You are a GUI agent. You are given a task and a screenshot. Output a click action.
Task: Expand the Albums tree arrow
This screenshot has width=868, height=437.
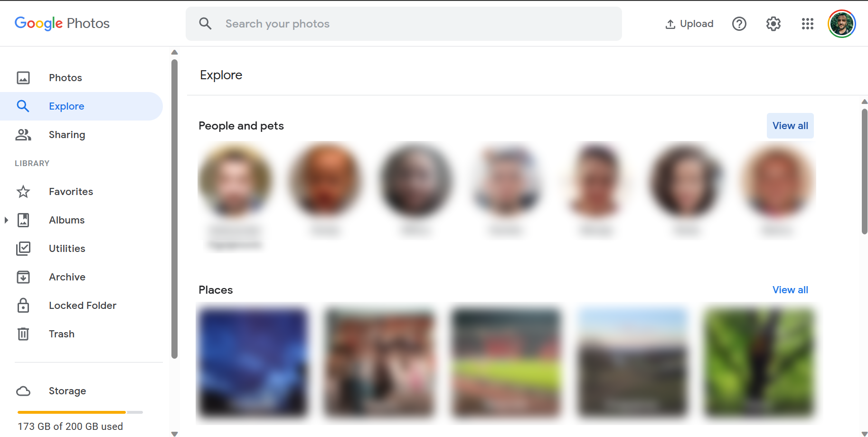point(6,220)
